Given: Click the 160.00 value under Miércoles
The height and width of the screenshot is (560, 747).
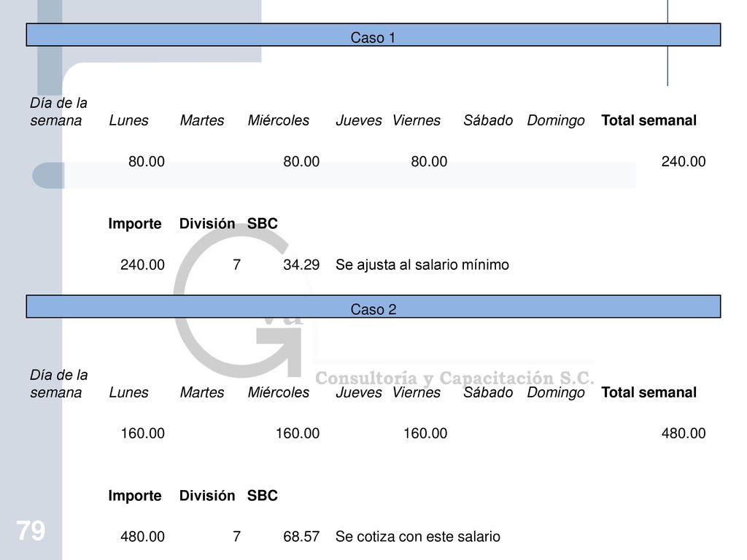Looking at the screenshot, I should [298, 433].
